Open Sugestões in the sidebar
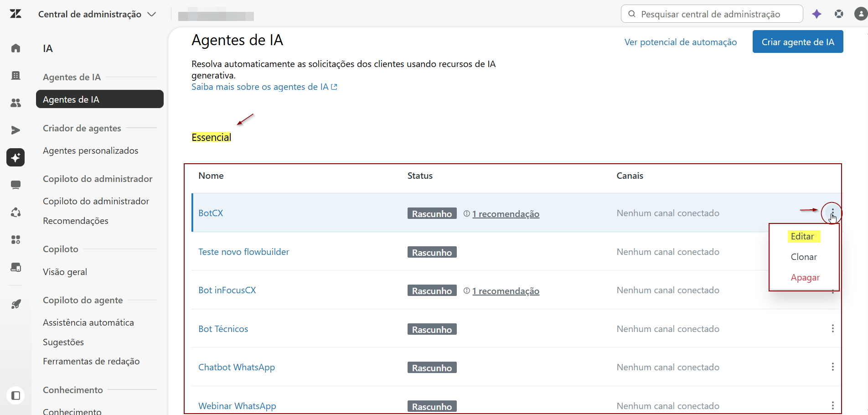 (x=63, y=342)
